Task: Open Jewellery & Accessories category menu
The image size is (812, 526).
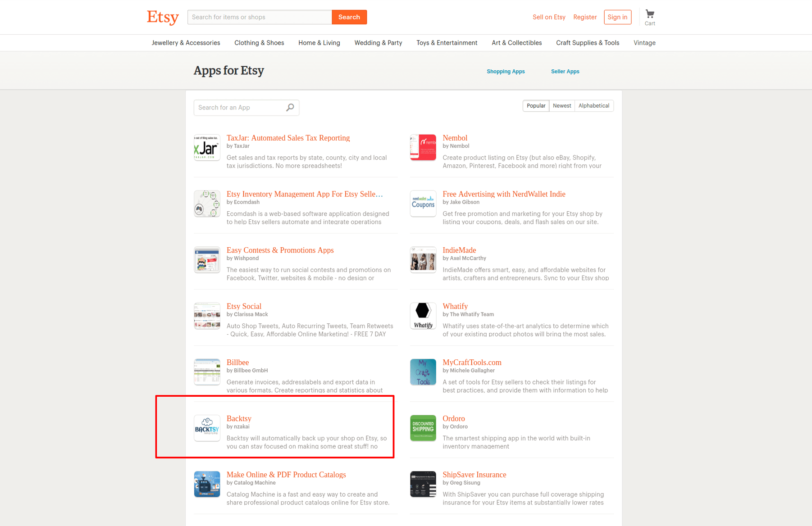Action: click(x=186, y=43)
